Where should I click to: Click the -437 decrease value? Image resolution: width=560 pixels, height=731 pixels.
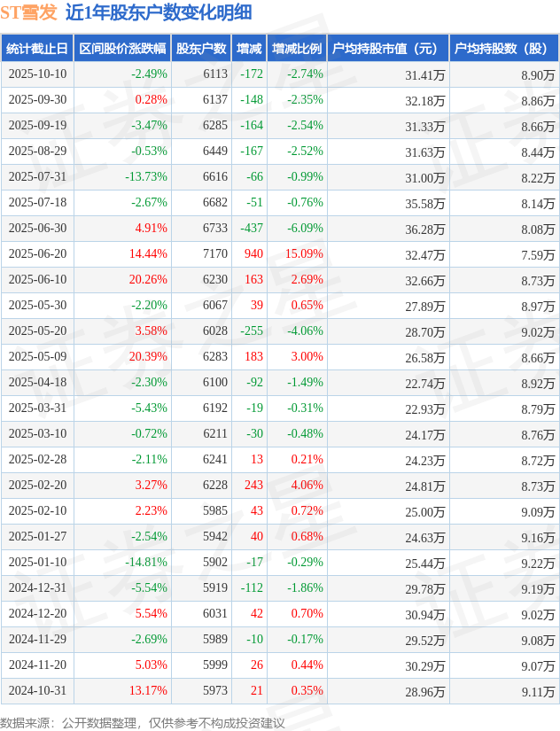click(x=252, y=229)
